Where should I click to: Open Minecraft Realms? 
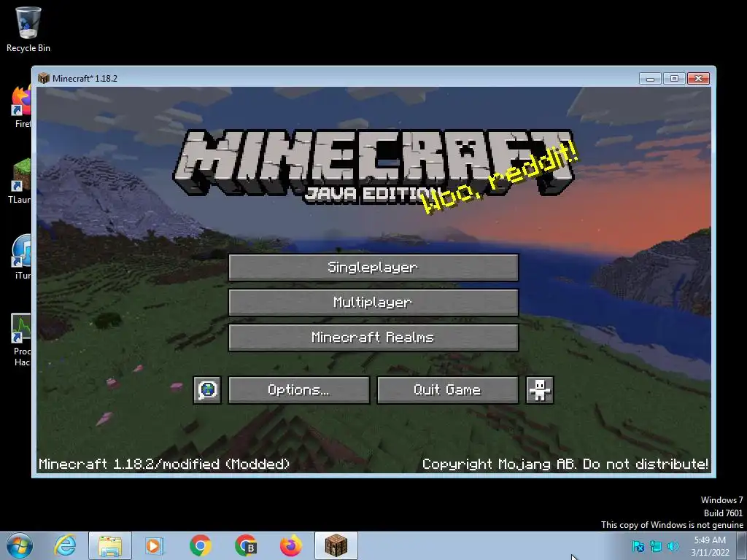pyautogui.click(x=373, y=338)
